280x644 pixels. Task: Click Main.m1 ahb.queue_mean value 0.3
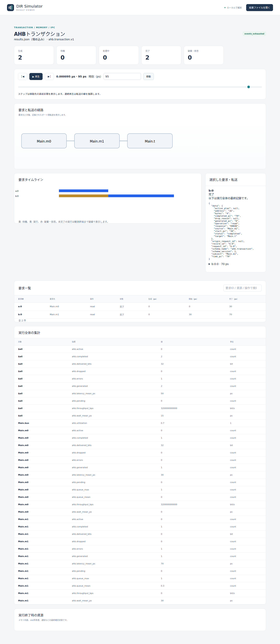(x=162, y=586)
